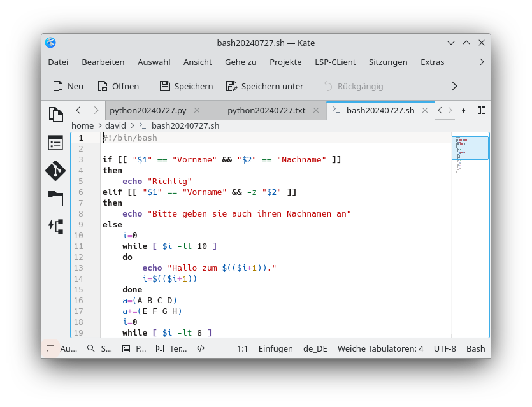Screen dimensions: 532x407
Task: Open the Documents panel in the sidebar
Action: pyautogui.click(x=56, y=115)
